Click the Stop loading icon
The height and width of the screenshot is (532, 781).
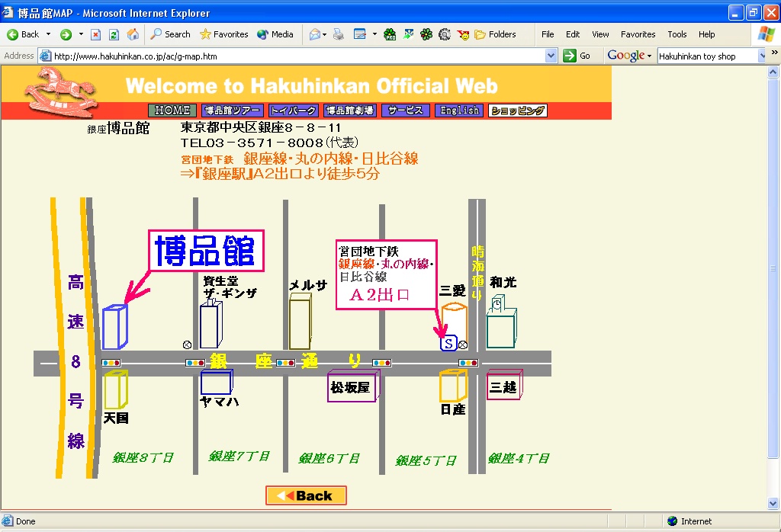coord(95,34)
